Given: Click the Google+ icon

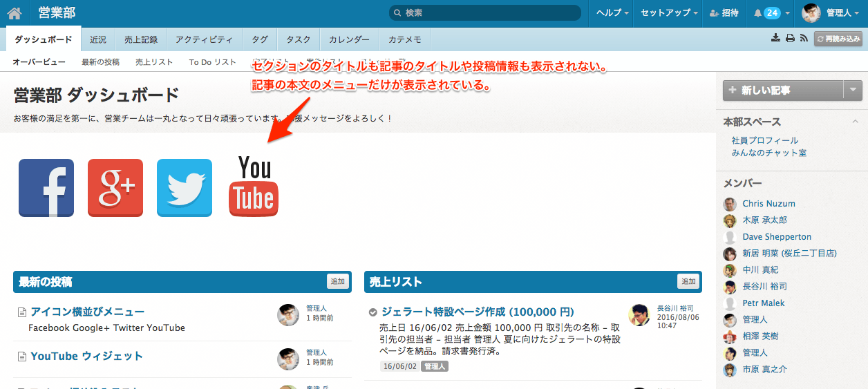Looking at the screenshot, I should (115, 188).
